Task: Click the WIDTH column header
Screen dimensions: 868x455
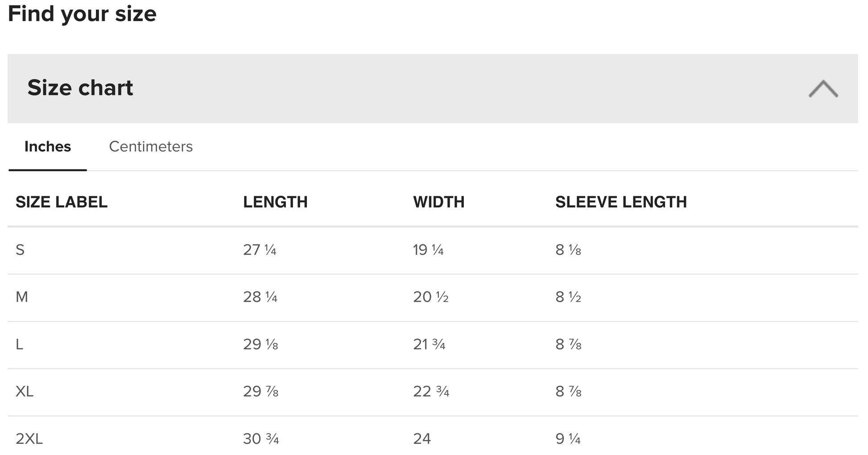Action: pos(438,202)
